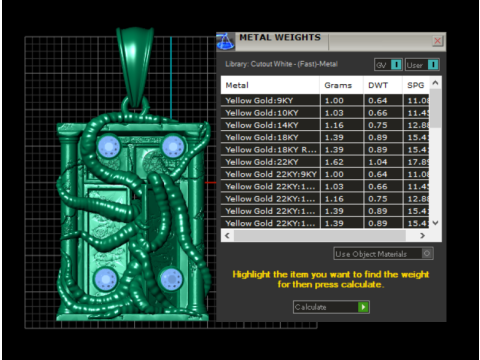Image resolution: width=480 pixels, height=360 pixels.
Task: Select the Yellow Gold 22KY:9KY row
Action: pos(325,174)
